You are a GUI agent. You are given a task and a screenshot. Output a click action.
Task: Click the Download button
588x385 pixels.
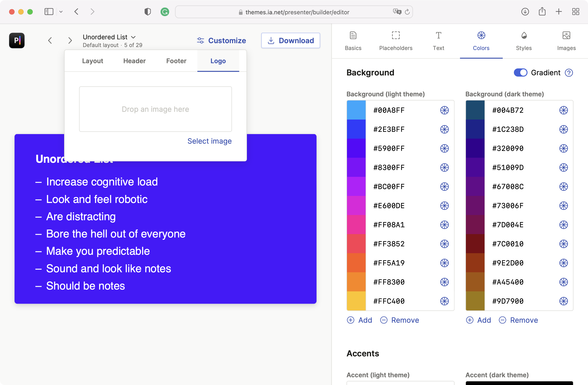[x=291, y=40]
